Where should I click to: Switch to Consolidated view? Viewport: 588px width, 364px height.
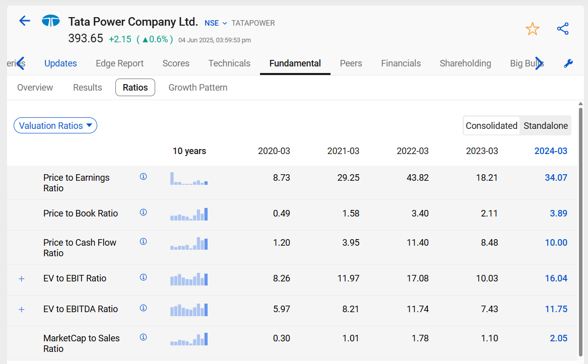pyautogui.click(x=491, y=125)
